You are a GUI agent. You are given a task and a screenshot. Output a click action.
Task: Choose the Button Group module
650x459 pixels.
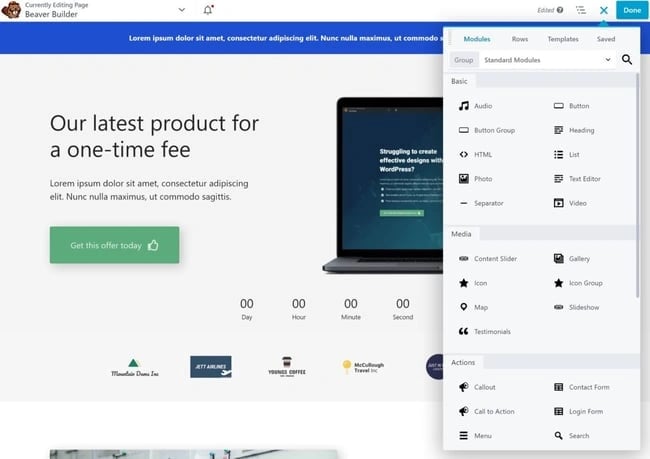(x=487, y=130)
